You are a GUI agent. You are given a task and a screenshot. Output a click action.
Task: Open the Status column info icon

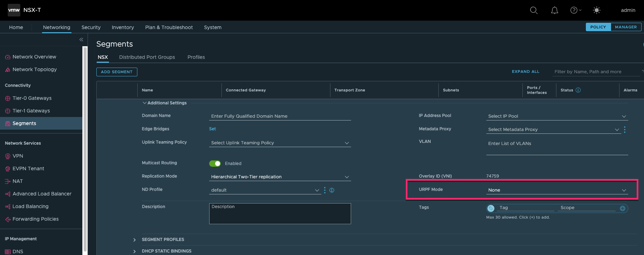pos(578,90)
